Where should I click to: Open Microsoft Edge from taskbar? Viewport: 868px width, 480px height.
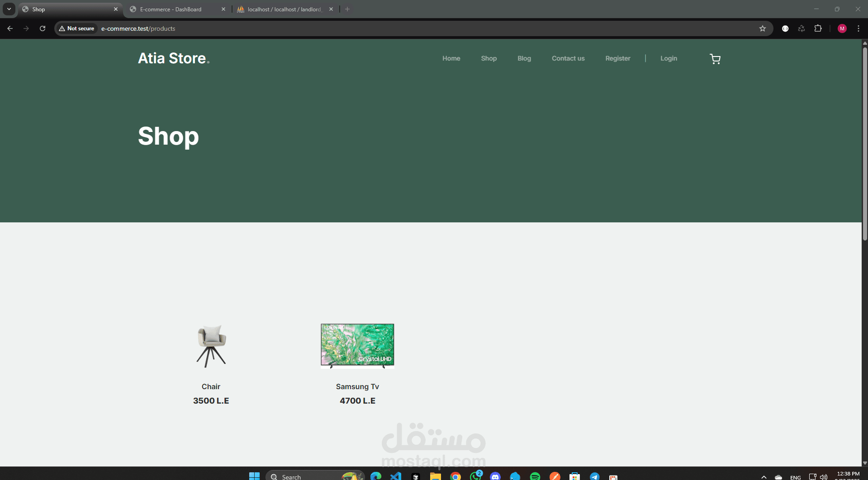[x=376, y=476]
